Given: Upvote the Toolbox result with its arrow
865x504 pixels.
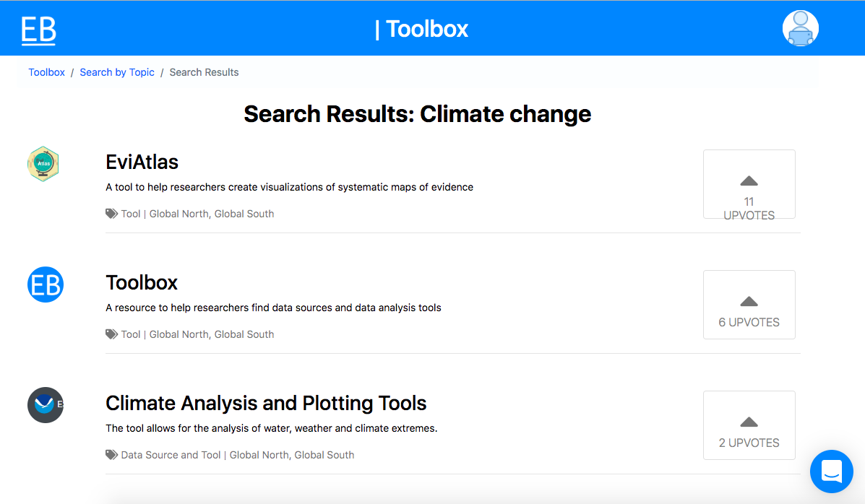Looking at the screenshot, I should (x=749, y=302).
